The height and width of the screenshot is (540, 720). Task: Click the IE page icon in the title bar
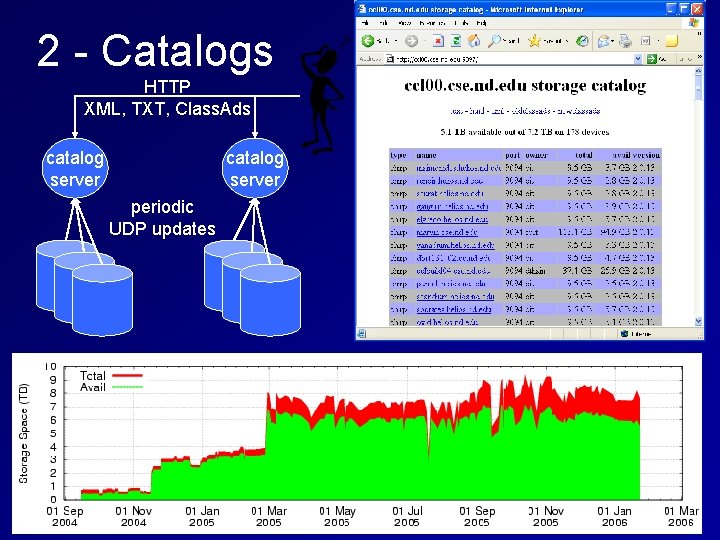(362, 9)
